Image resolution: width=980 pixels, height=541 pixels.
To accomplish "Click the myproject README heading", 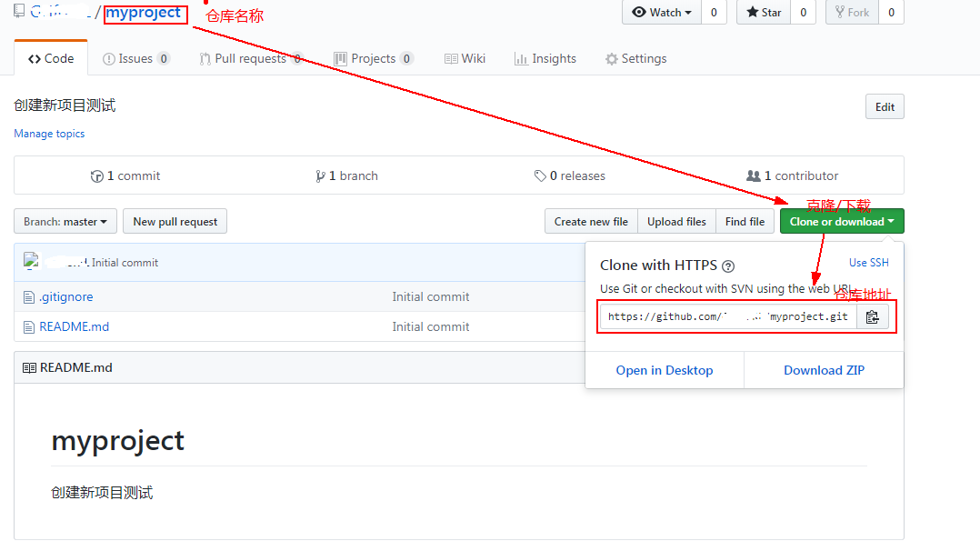I will [x=117, y=441].
